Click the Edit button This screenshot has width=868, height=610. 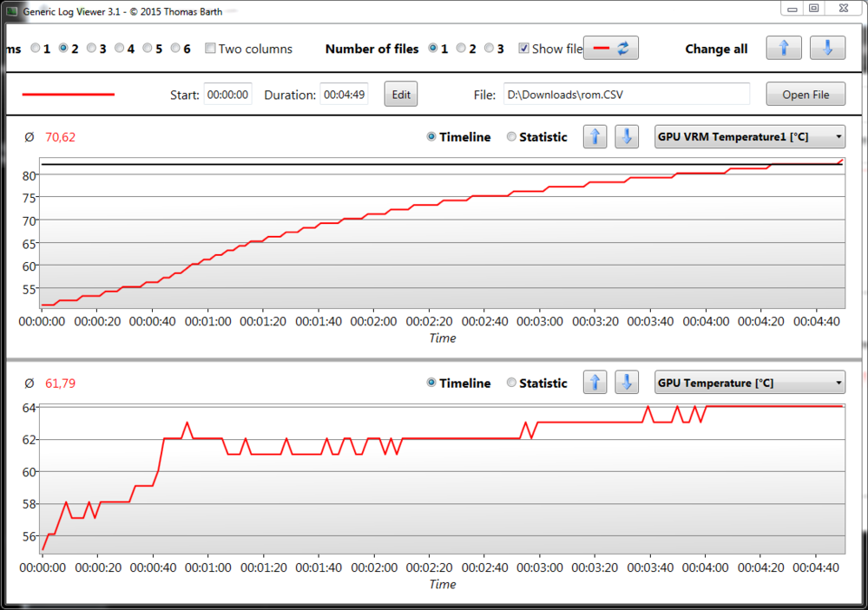(401, 95)
